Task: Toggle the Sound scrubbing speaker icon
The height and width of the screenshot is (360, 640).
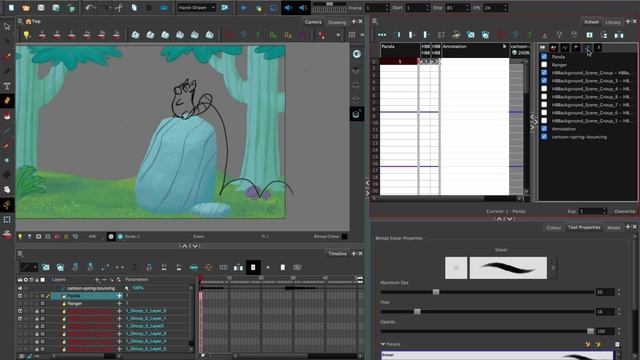Action: (x=303, y=7)
